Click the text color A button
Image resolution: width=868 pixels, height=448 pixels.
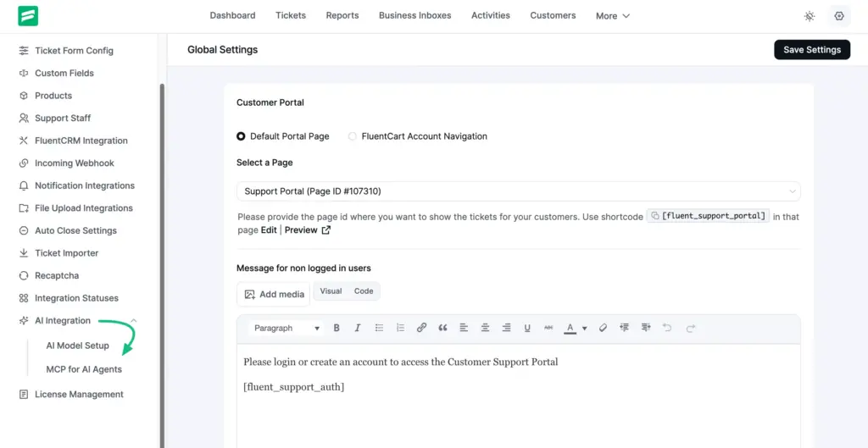click(570, 328)
